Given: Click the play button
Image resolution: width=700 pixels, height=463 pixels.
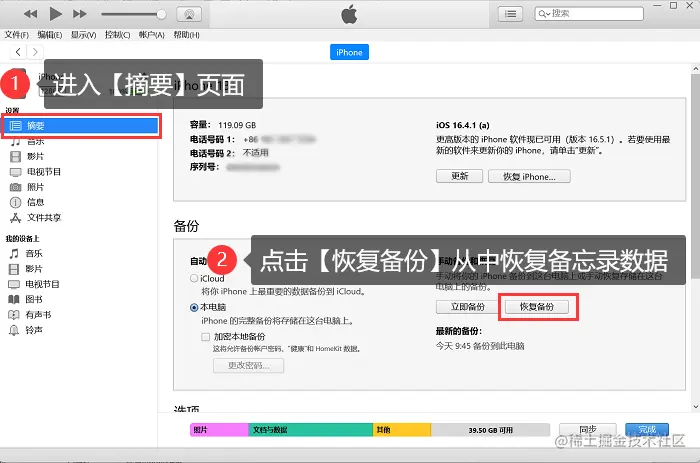Looking at the screenshot, I should [55, 14].
